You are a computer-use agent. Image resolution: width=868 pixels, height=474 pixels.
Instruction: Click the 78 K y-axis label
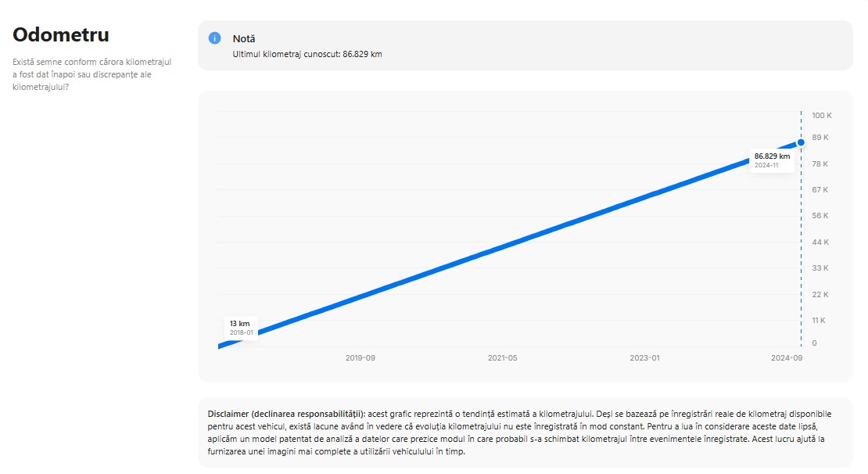820,164
